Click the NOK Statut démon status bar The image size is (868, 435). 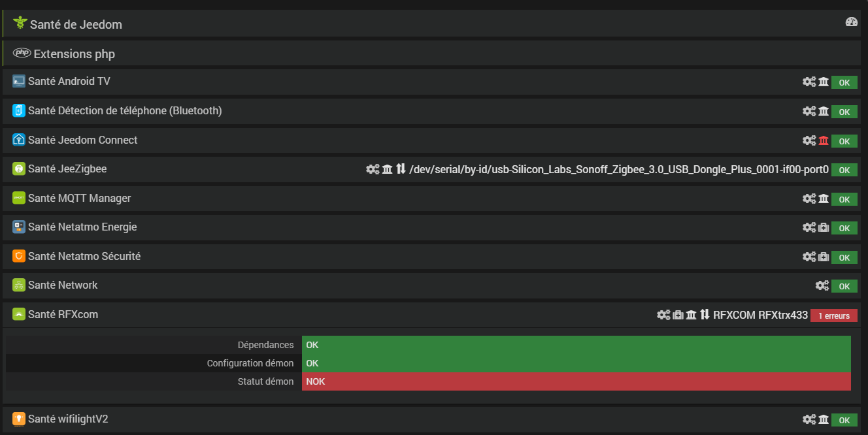click(x=576, y=381)
